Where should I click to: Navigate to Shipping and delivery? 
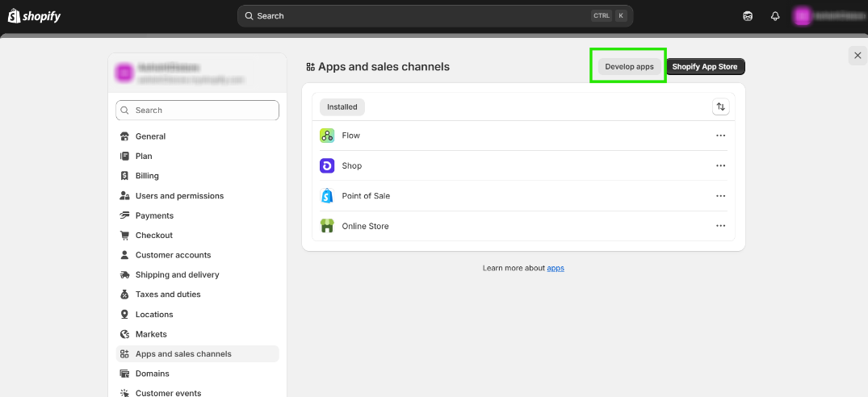click(177, 275)
